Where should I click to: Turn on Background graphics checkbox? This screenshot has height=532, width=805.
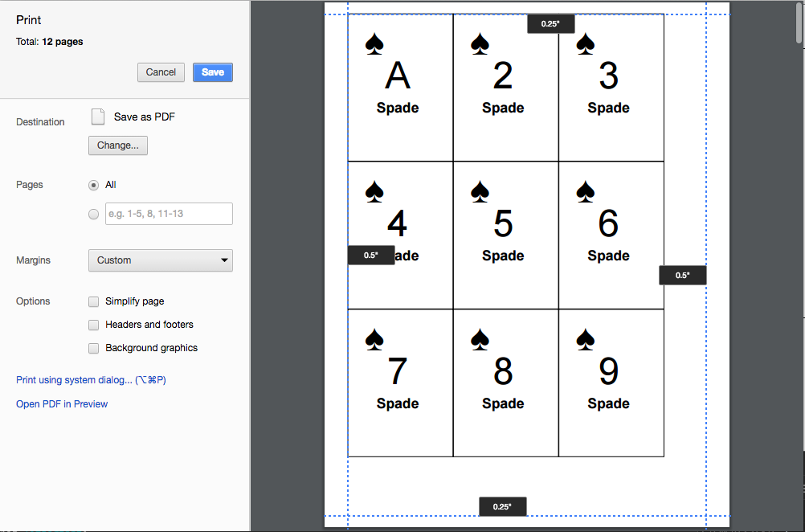[x=95, y=348]
